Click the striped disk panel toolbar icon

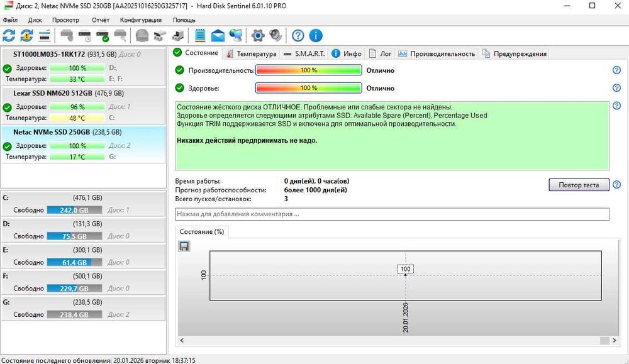(45, 36)
